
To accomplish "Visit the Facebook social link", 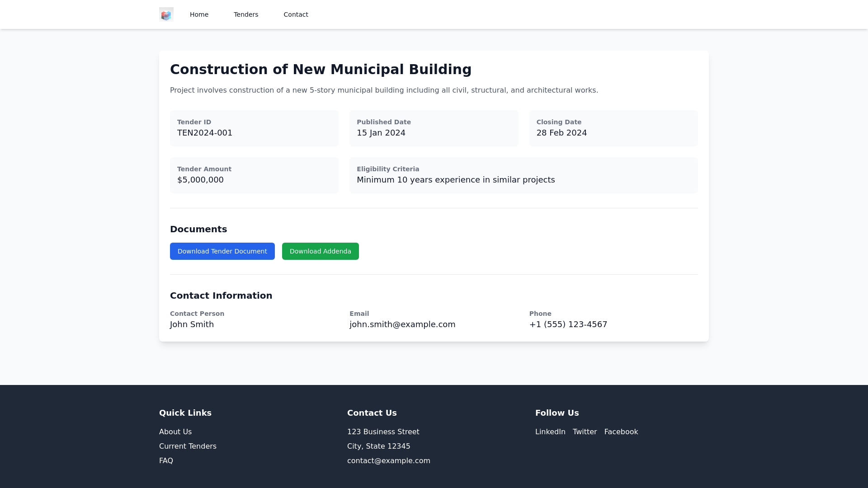I will point(621,432).
